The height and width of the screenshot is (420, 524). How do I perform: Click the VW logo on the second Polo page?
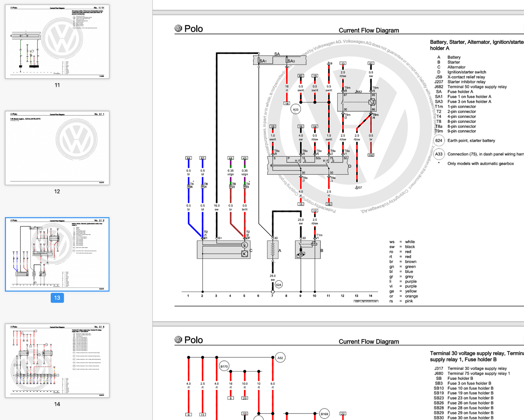tap(178, 339)
